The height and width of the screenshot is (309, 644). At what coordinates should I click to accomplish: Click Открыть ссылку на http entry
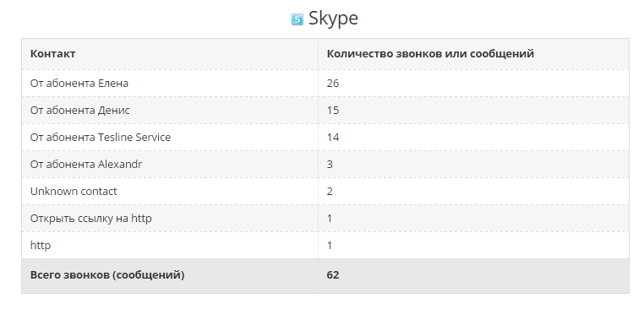pyautogui.click(x=90, y=219)
